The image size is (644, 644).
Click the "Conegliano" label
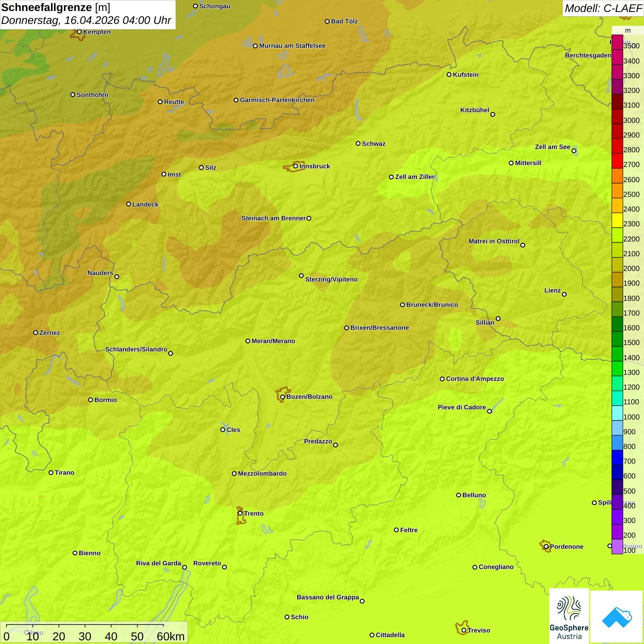pos(496,567)
